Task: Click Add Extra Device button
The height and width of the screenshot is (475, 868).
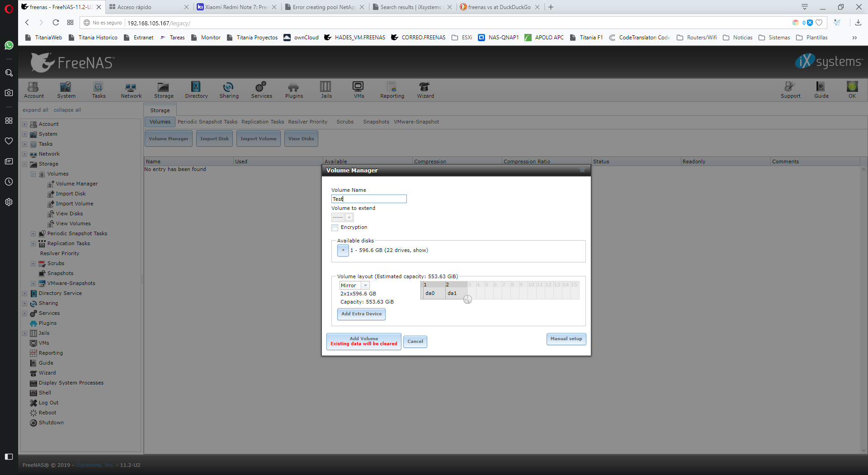Action: coord(361,314)
